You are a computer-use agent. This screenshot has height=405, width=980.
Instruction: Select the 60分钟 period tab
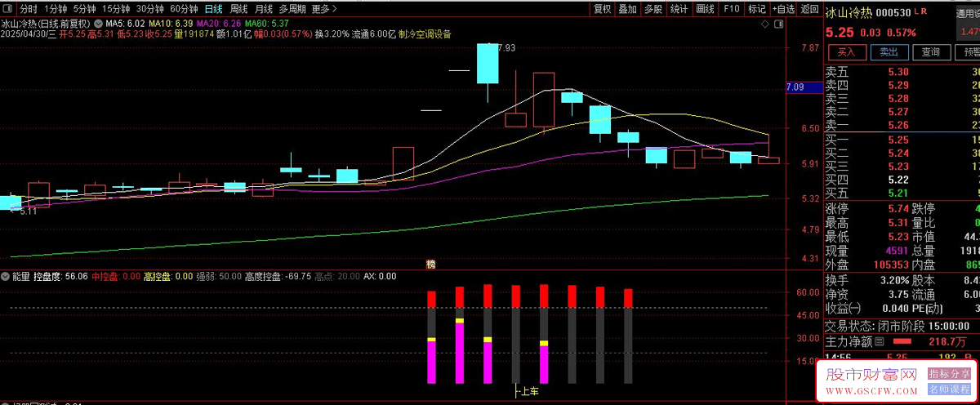click(184, 9)
